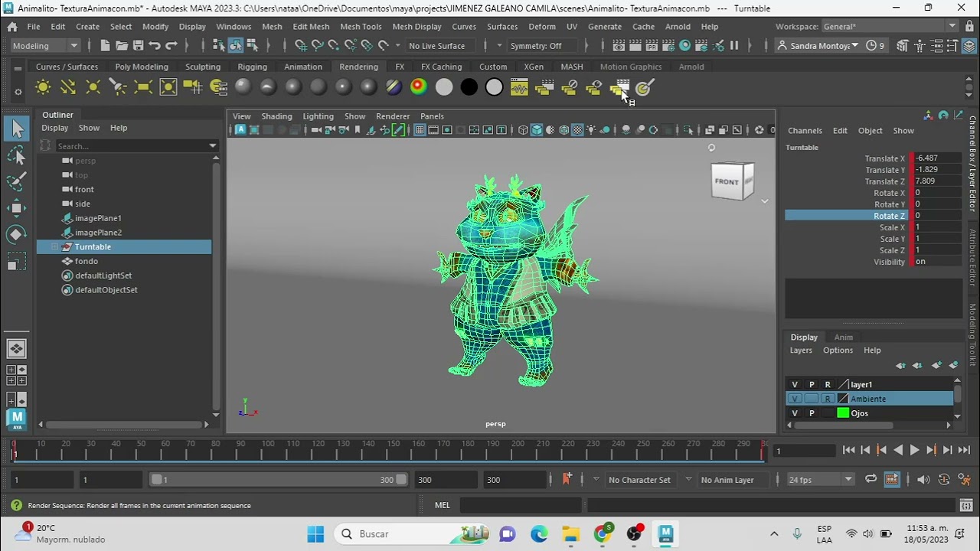Apply the black Surface Shader ball

pos(469,87)
